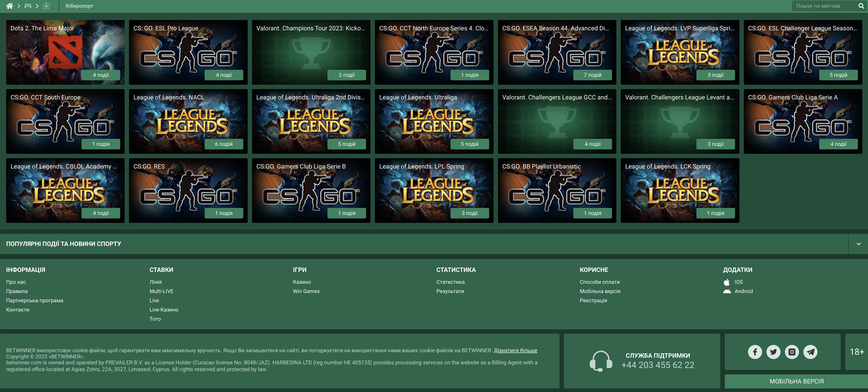
Task: Open the Facebook social icon
Action: coord(755,352)
